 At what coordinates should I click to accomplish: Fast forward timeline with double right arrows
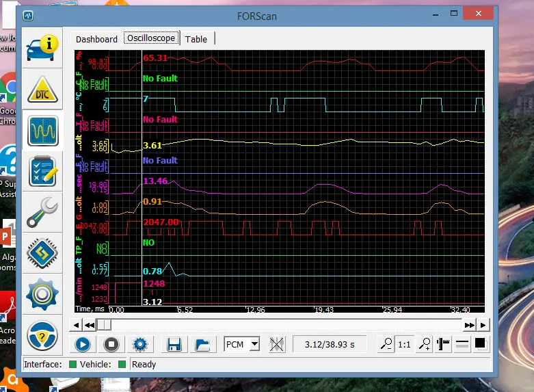point(469,325)
